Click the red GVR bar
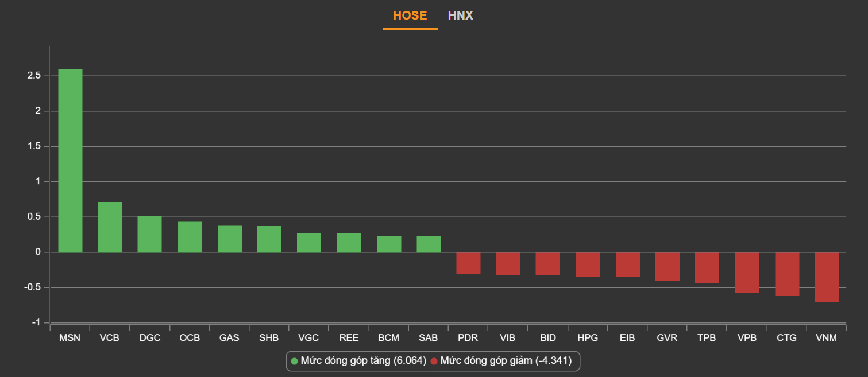Screen dimensions: 868x377 coord(667,266)
